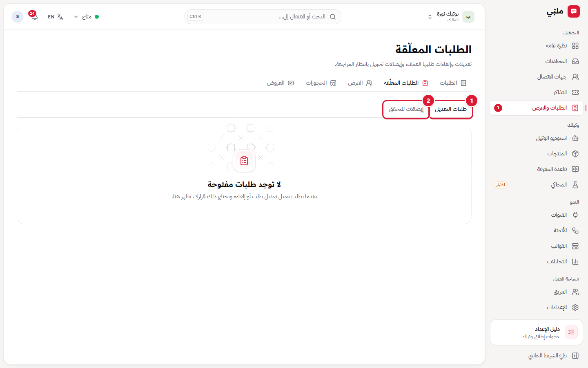Open المحادثات inbox icon
Image resolution: width=588 pixels, height=368 pixels.
tap(575, 61)
